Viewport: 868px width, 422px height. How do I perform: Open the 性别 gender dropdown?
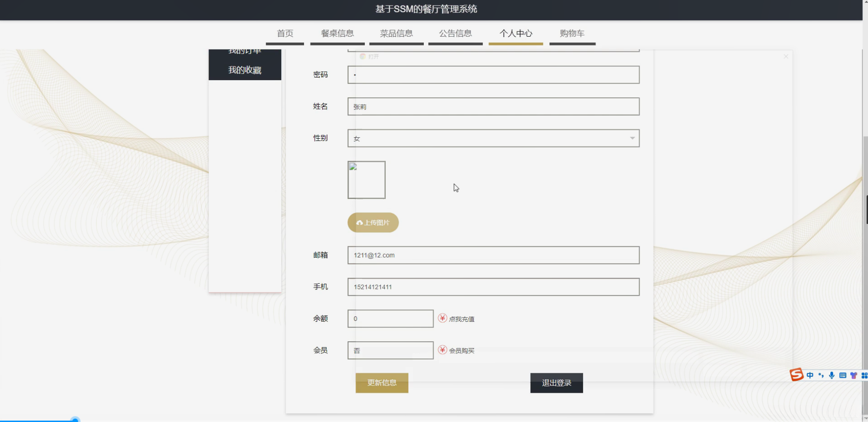(493, 138)
